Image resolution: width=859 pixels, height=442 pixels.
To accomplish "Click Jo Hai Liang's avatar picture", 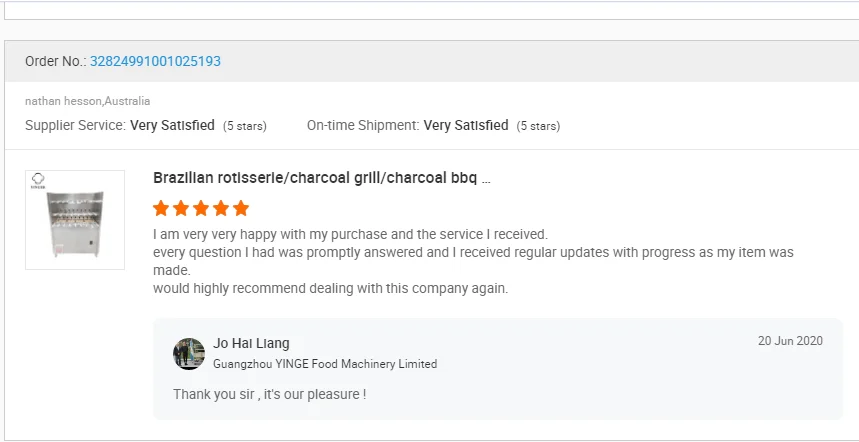I will [x=189, y=354].
